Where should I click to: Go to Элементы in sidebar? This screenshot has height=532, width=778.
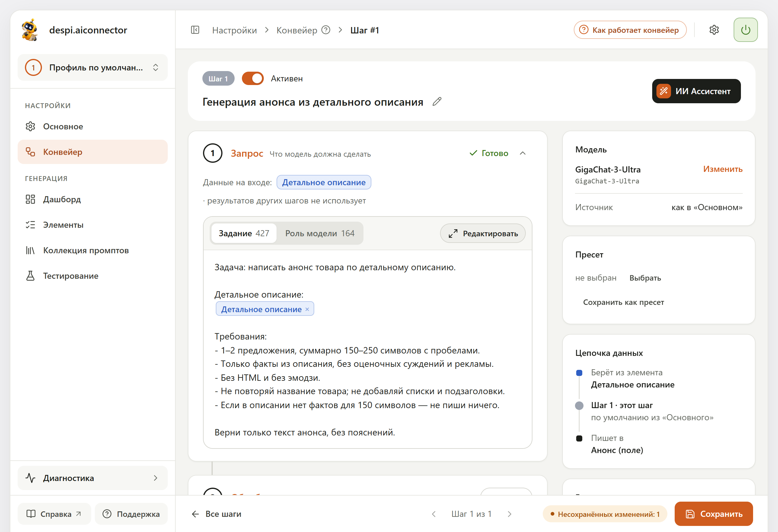93,225
